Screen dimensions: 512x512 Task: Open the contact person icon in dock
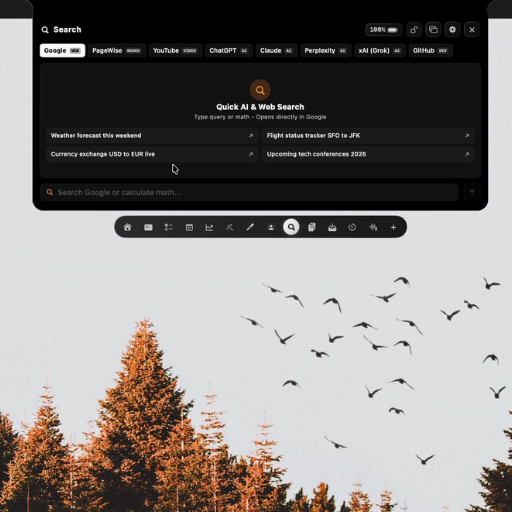pyautogui.click(x=271, y=227)
